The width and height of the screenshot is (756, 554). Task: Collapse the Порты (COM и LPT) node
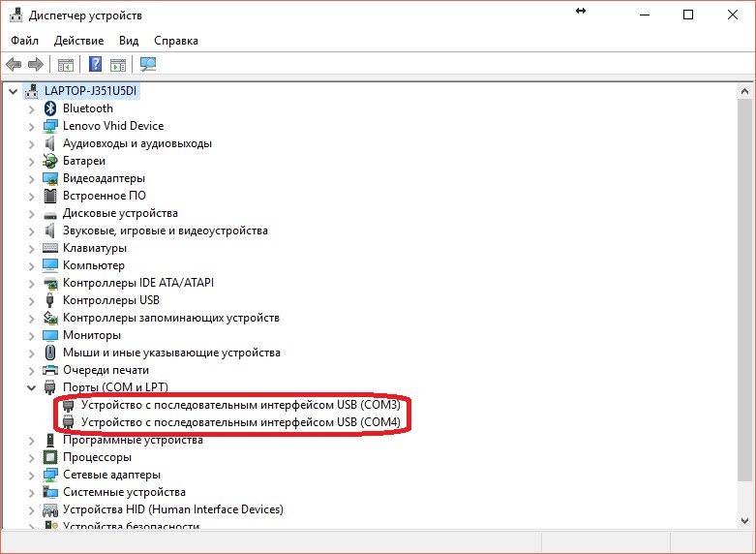coord(31,387)
